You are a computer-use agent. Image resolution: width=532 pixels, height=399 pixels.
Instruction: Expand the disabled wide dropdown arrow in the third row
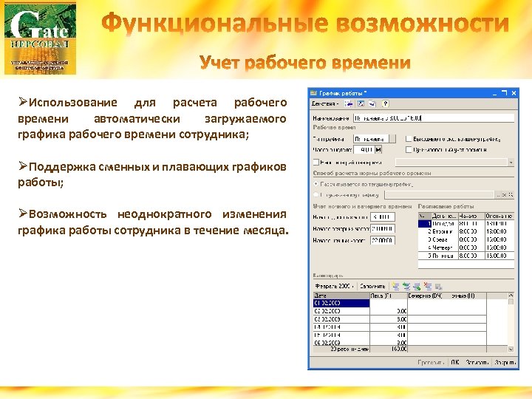pos(511,163)
